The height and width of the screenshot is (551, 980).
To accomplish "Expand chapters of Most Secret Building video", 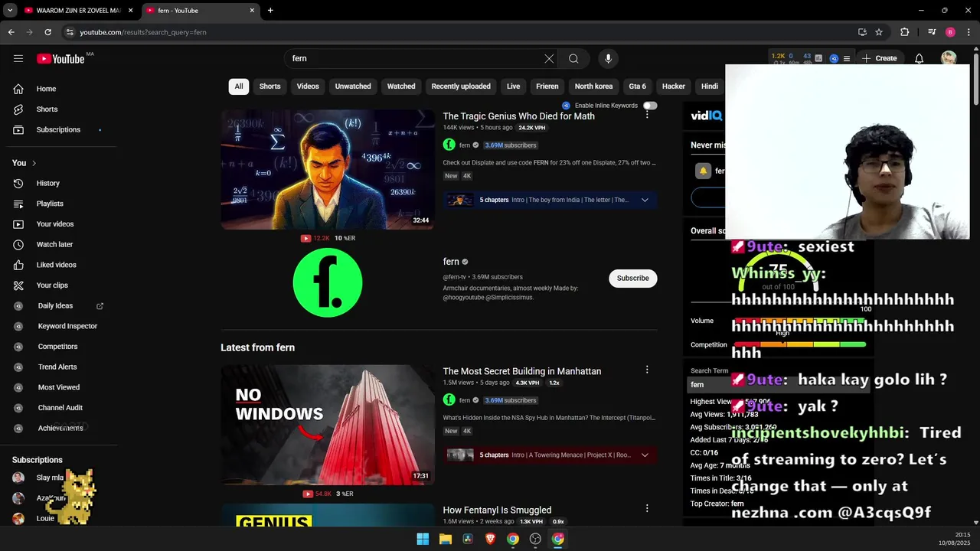I will [645, 455].
